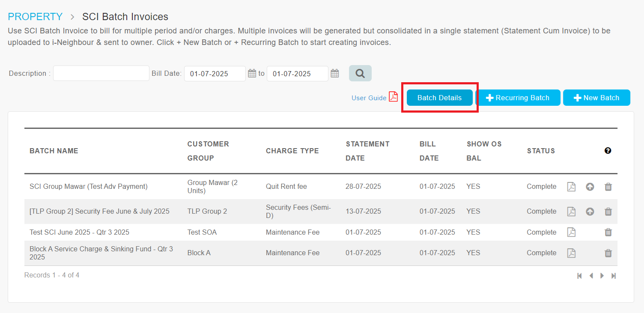644x313 pixels.
Task: Jump to the last page of records
Action: pos(614,276)
